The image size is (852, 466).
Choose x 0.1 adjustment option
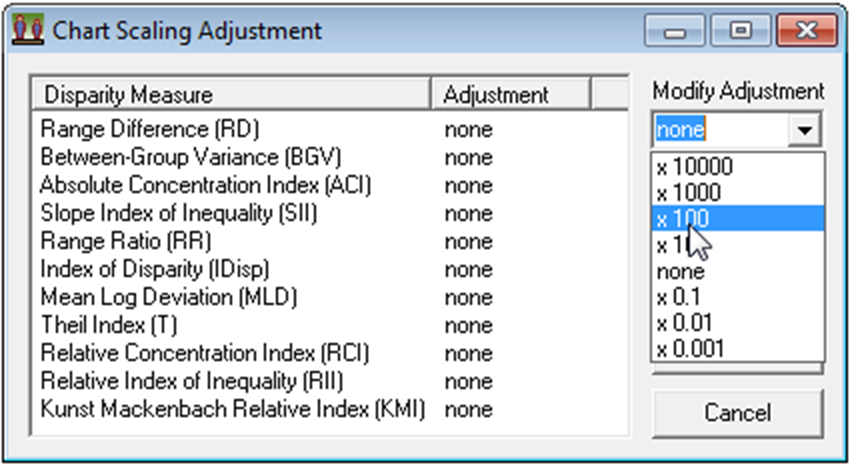click(680, 297)
